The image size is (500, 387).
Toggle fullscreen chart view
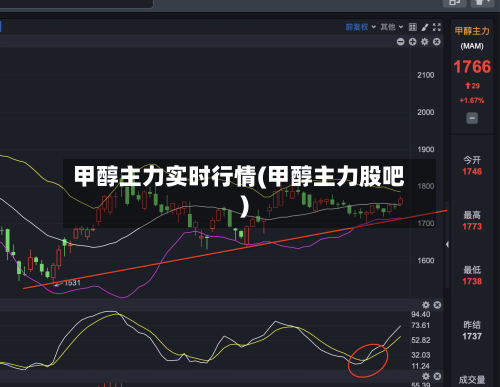pyautogui.click(x=437, y=27)
